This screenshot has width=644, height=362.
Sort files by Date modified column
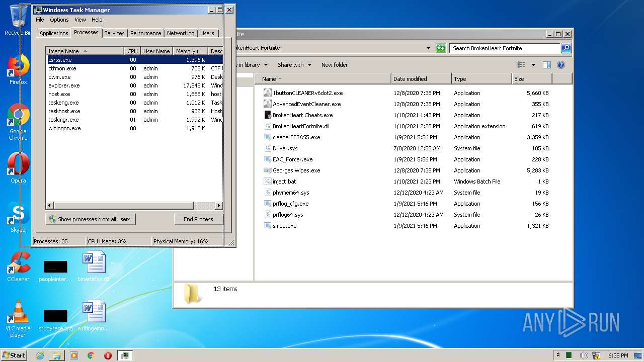421,79
